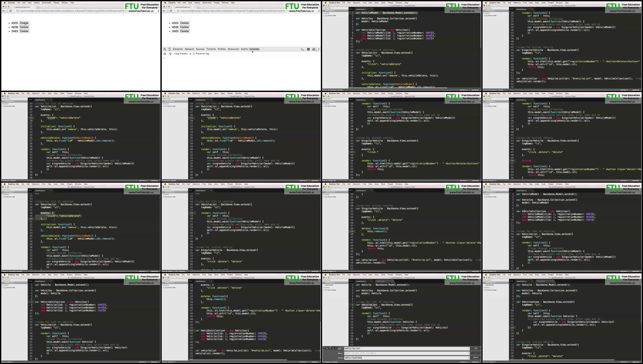Toggle device mode icon in DevTools toolbar
Screen dimensions: 643x364
pos(170,49)
